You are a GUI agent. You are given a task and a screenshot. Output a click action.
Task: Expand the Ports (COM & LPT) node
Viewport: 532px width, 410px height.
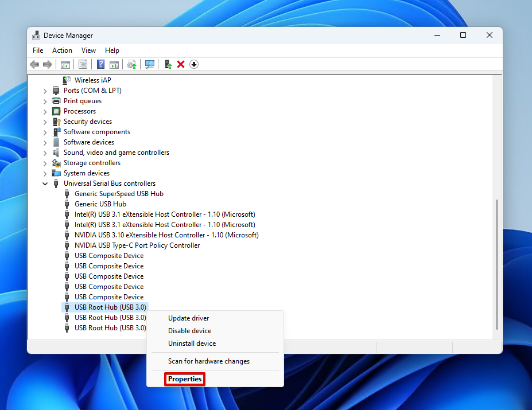click(45, 91)
